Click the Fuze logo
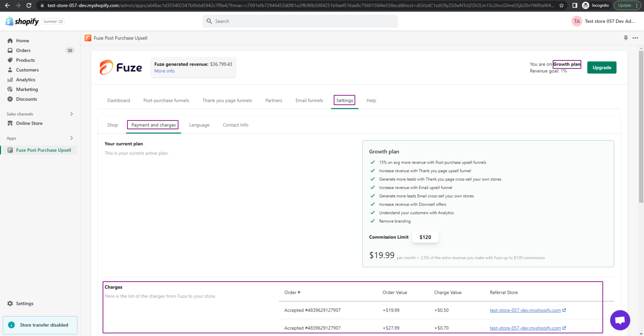 [x=121, y=67]
